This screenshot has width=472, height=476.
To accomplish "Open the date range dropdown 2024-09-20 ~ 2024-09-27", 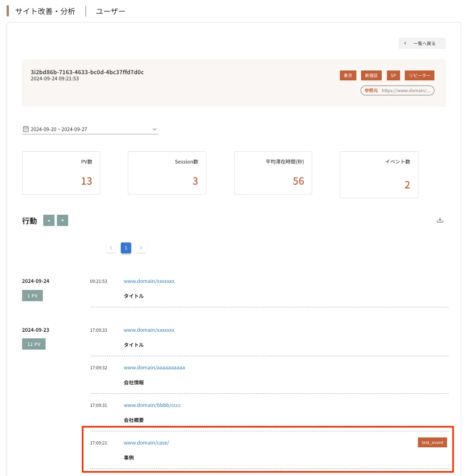I will pos(90,129).
